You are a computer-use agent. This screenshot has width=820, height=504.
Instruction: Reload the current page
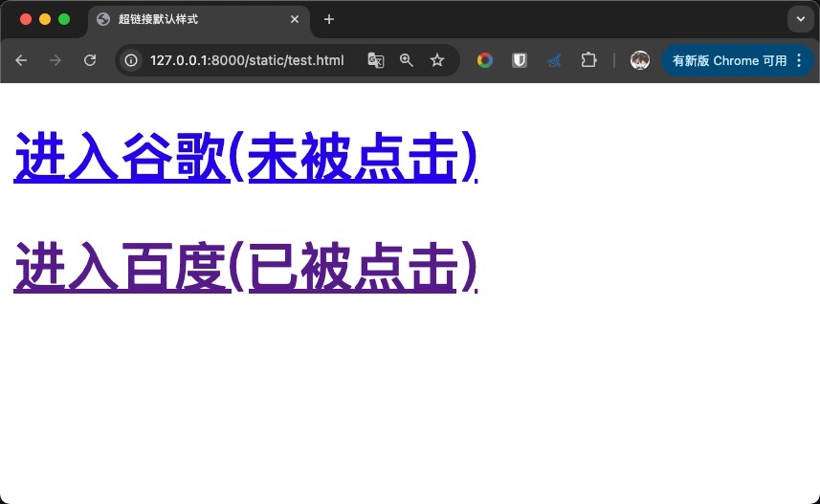pos(90,60)
